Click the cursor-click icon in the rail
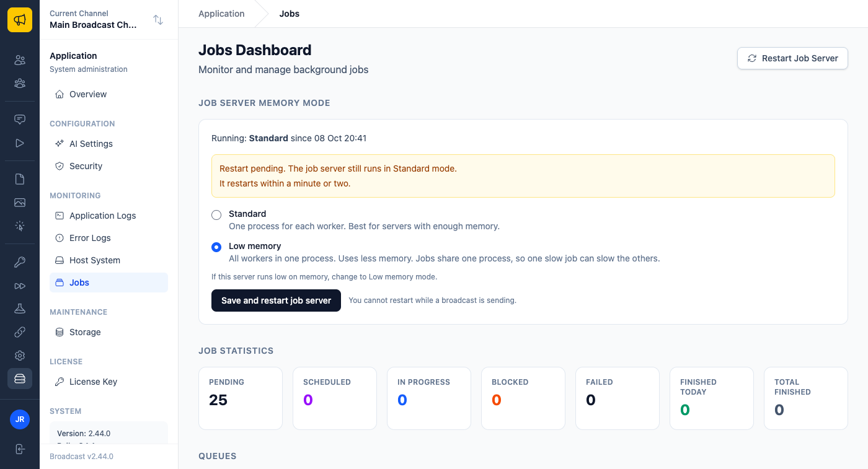Screen dimensions: 868x469 (x=20, y=226)
